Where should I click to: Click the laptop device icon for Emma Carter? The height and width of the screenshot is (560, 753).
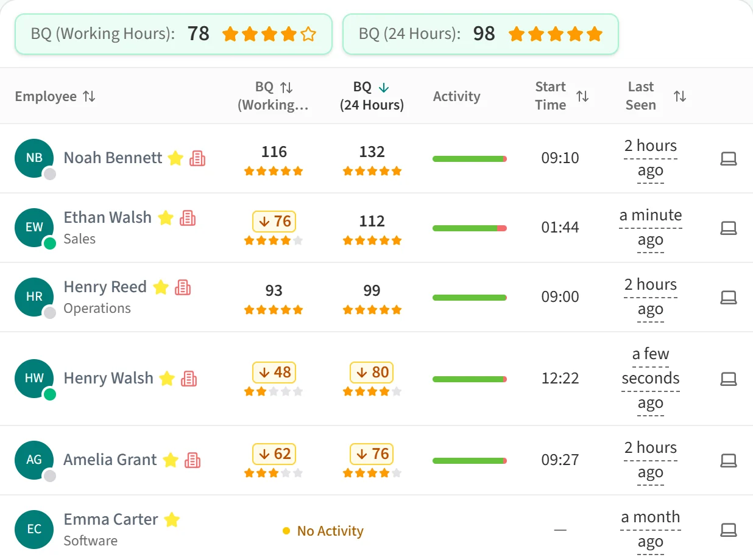[729, 530]
